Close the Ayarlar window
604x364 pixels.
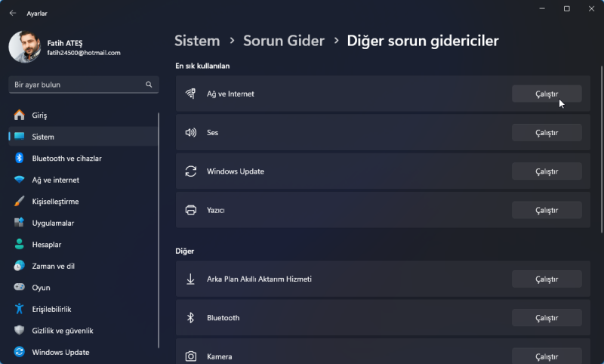591,8
